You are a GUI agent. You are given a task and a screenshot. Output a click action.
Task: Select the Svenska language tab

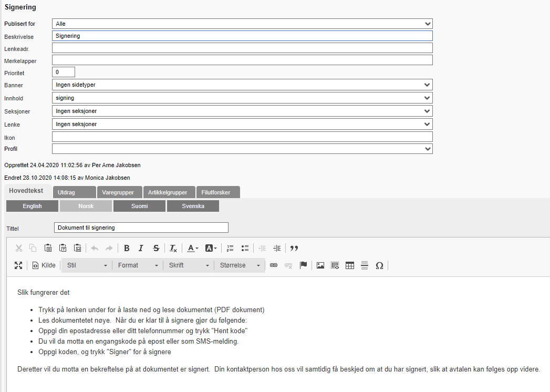coord(193,206)
